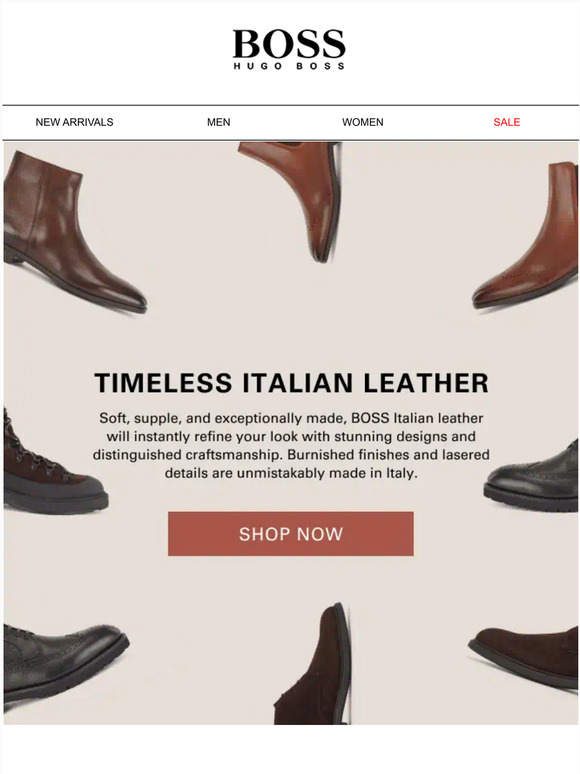Select the descriptive paragraph about BOSS Italian leather

point(291,445)
